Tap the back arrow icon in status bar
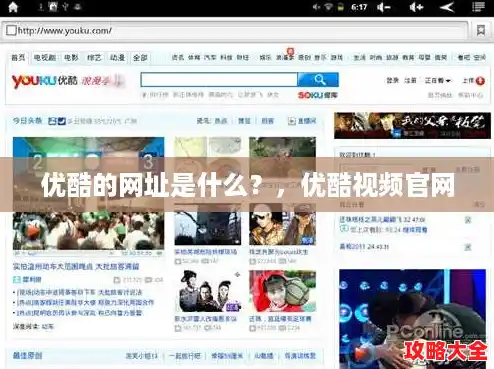 [447, 7]
